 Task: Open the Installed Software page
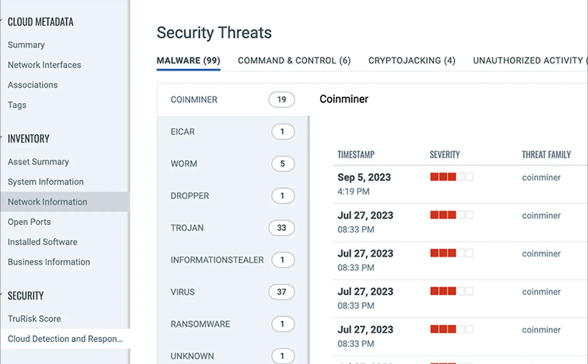(42, 242)
